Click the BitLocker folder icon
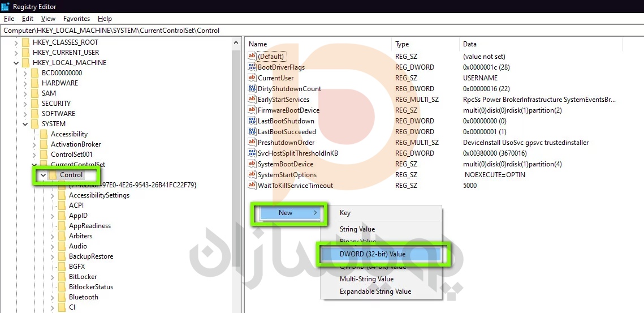 click(x=62, y=277)
